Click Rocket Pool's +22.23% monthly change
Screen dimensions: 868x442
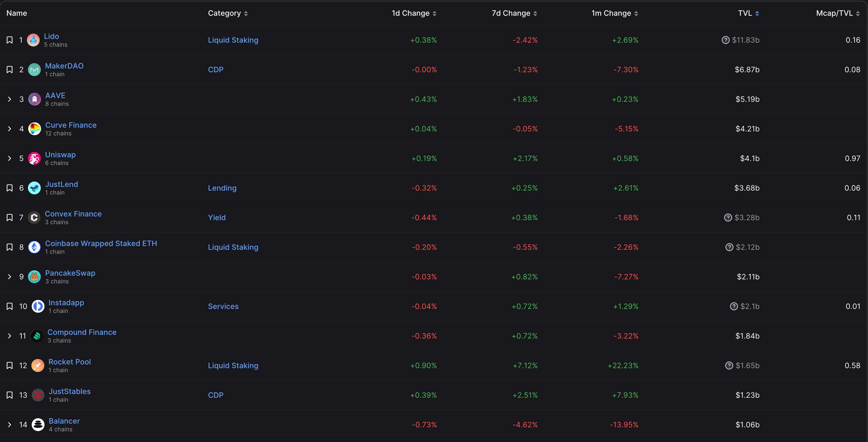point(623,365)
